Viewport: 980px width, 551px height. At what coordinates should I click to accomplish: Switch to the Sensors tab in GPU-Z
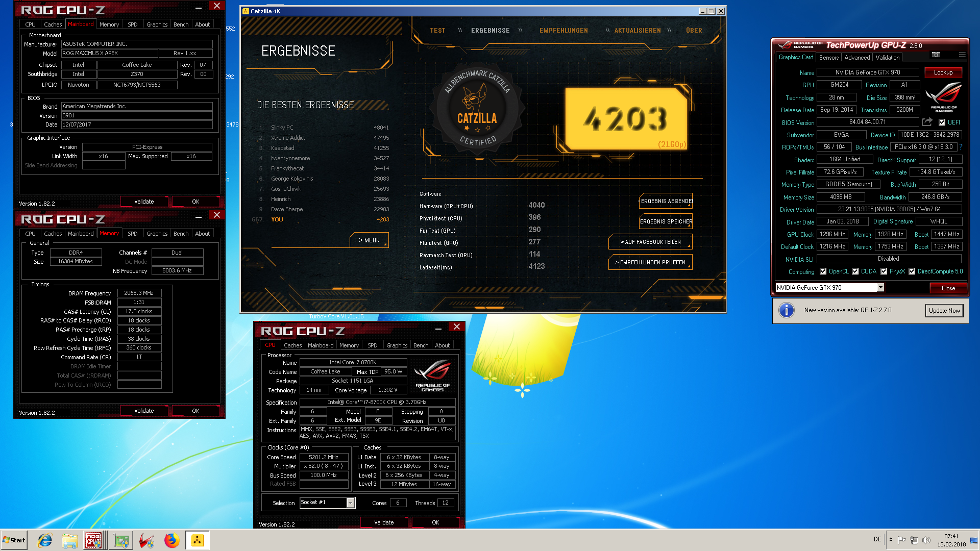tap(829, 58)
